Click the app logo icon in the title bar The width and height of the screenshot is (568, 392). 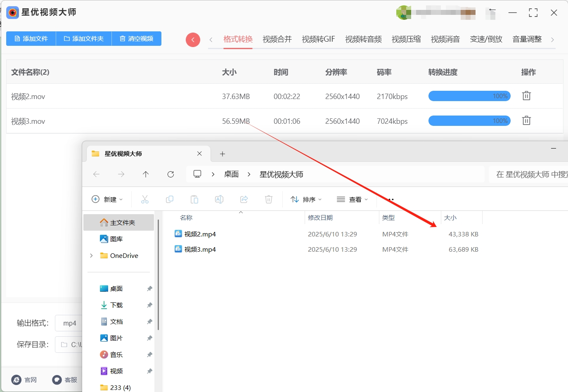point(13,12)
